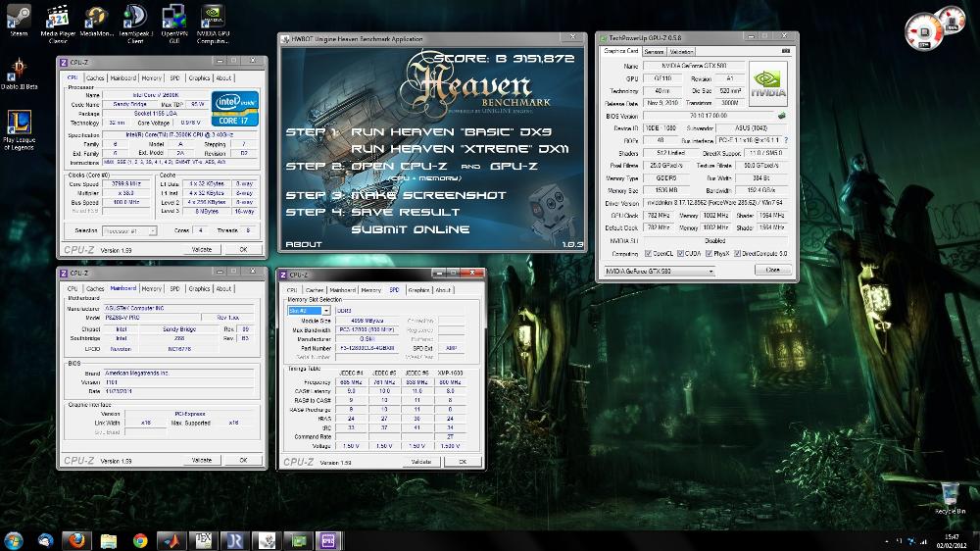
Task: Open About tab in CPU-Z processor window
Action: coord(223,78)
